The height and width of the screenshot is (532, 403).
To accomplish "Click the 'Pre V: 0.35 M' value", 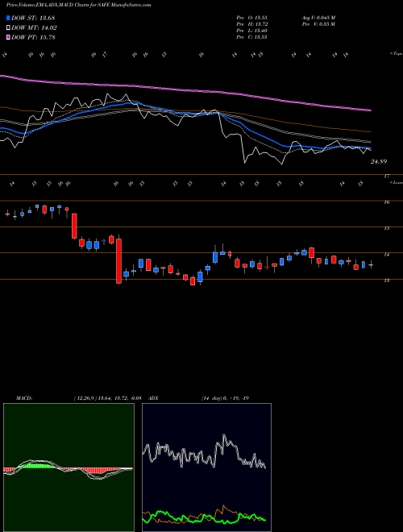I will (318, 24).
